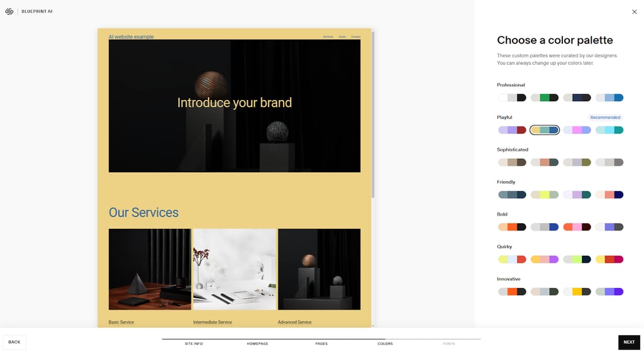Go to the Site Info step
The width and height of the screenshot is (644, 357).
click(x=194, y=343)
